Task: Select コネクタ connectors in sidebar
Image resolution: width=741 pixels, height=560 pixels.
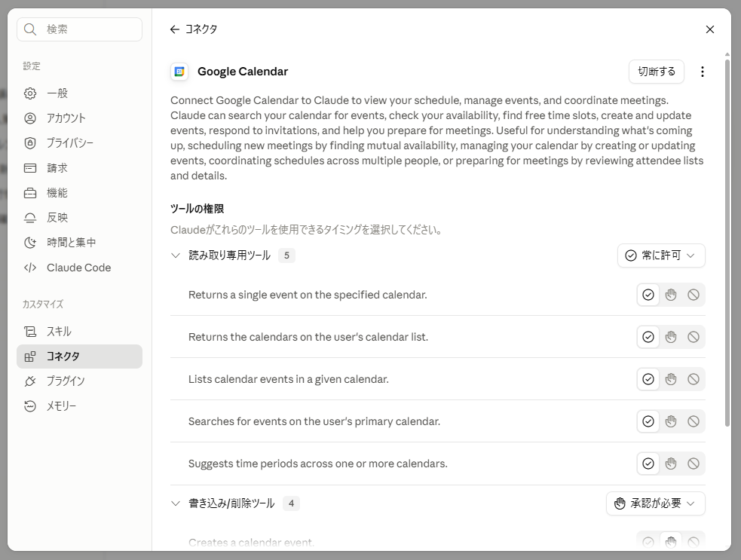Action: point(79,357)
